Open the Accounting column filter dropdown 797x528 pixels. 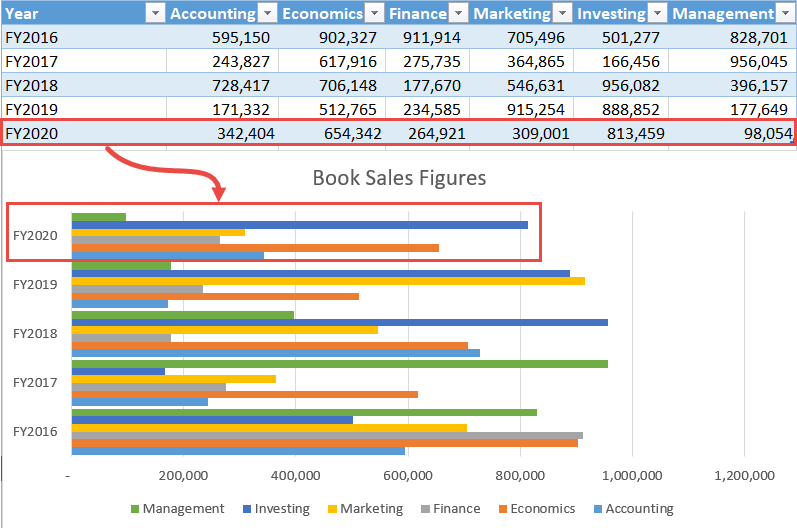coord(267,13)
